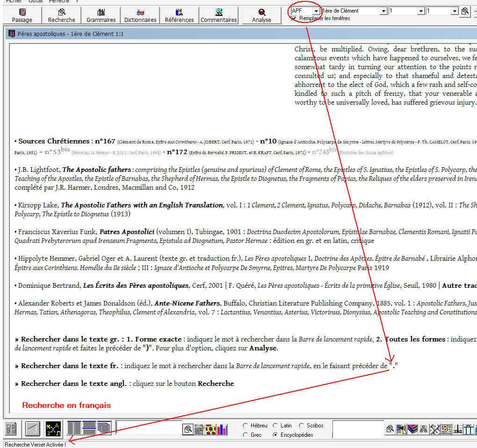Viewport: 477px width, 448px height.
Task: Click 'Ante-Nicene Fathers' title text
Action: coord(187,303)
